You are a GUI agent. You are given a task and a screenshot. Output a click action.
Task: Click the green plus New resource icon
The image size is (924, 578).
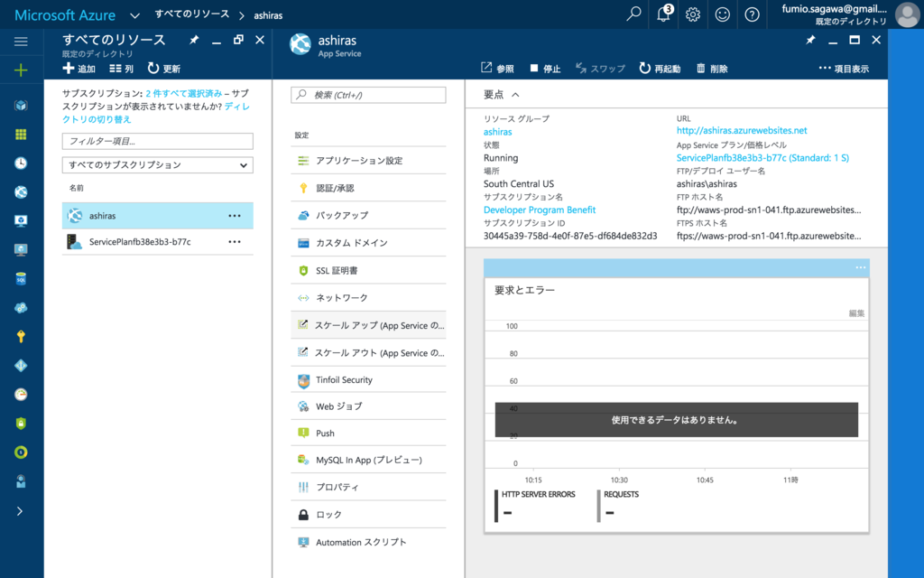pos(21,70)
